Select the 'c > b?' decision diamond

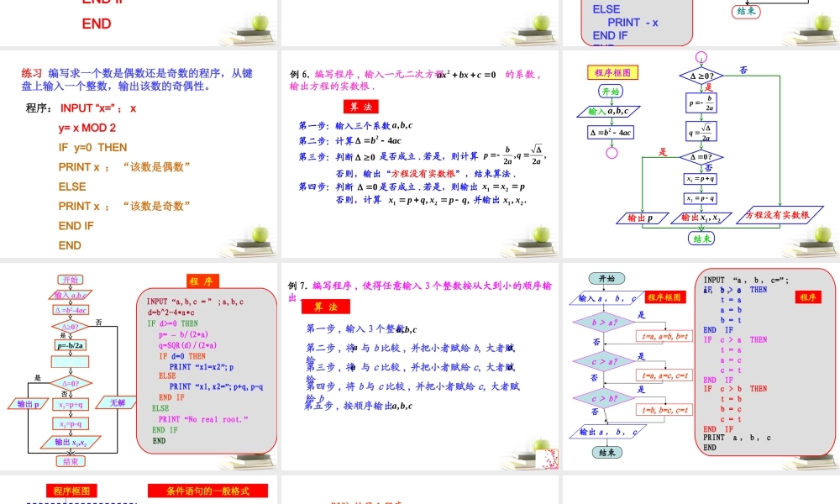point(604,398)
